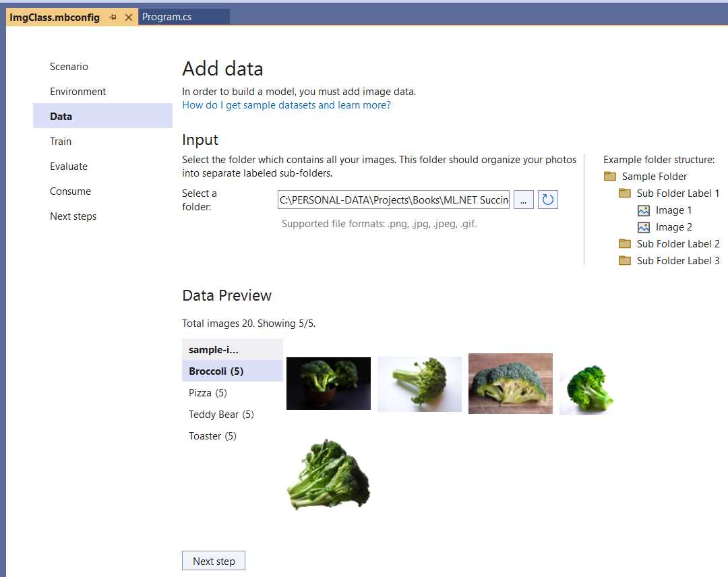The height and width of the screenshot is (577, 728).
Task: Open the Train step in the sidebar
Action: 61,141
